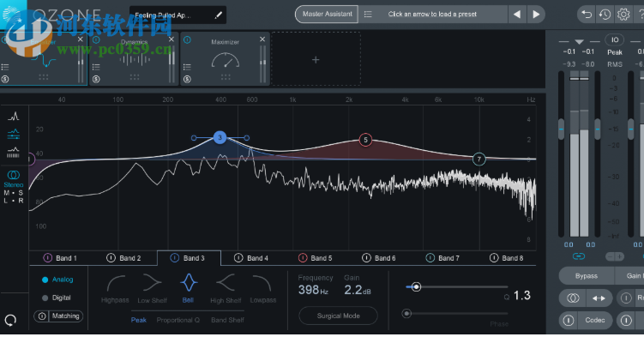Viewport: 644px width, 337px height.
Task: Load the next preset arrow
Action: coord(536,15)
